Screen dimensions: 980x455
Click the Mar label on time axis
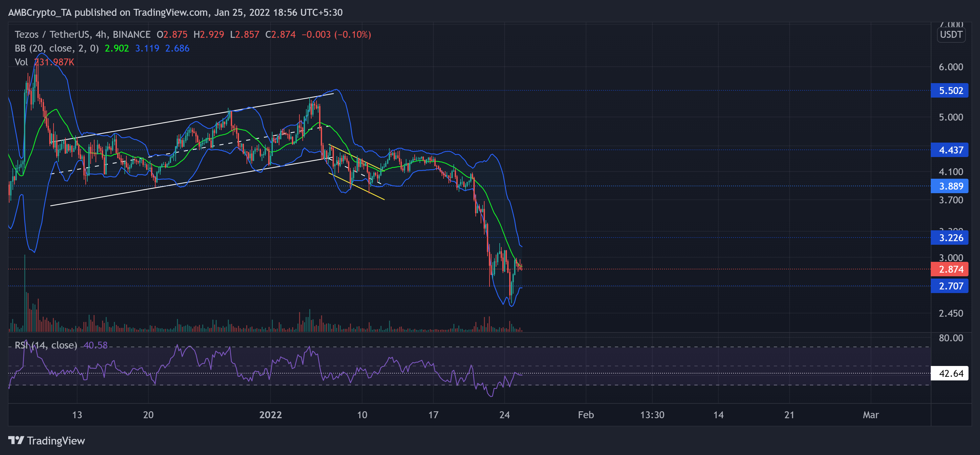point(871,415)
